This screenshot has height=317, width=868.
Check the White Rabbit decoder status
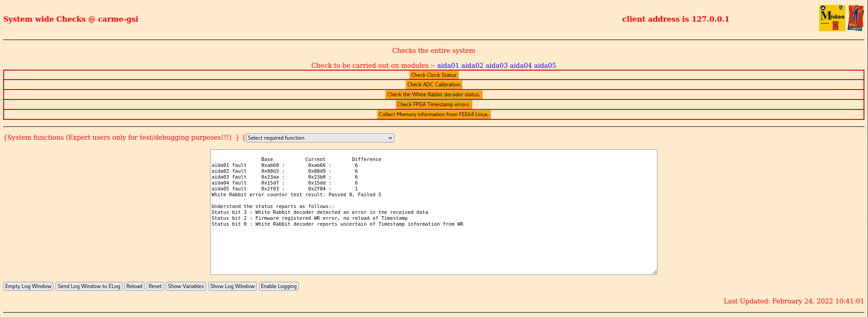click(433, 95)
